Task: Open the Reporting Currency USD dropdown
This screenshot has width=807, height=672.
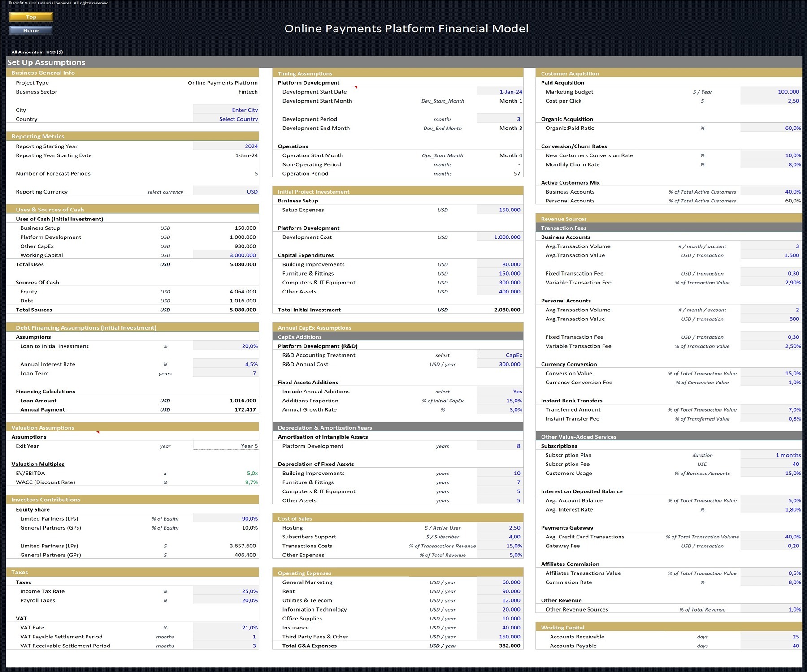Action: 226,192
